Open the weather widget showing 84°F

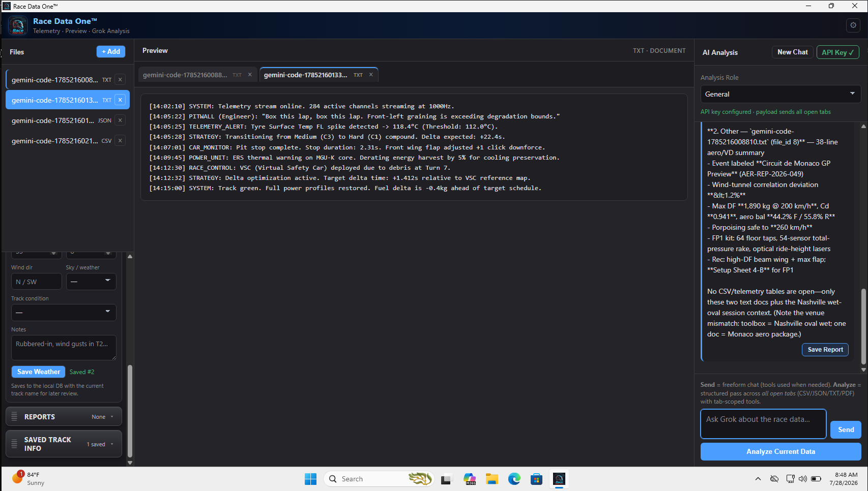(28, 479)
